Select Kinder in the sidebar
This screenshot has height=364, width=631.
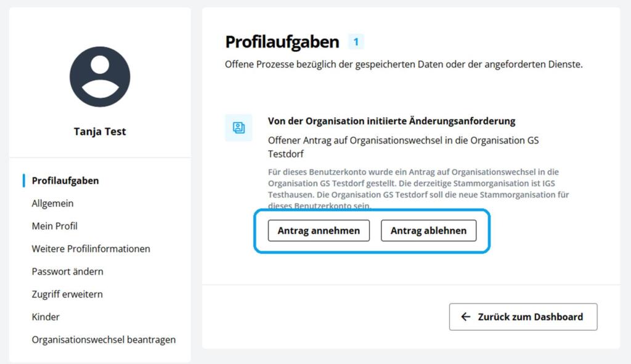pos(46,317)
